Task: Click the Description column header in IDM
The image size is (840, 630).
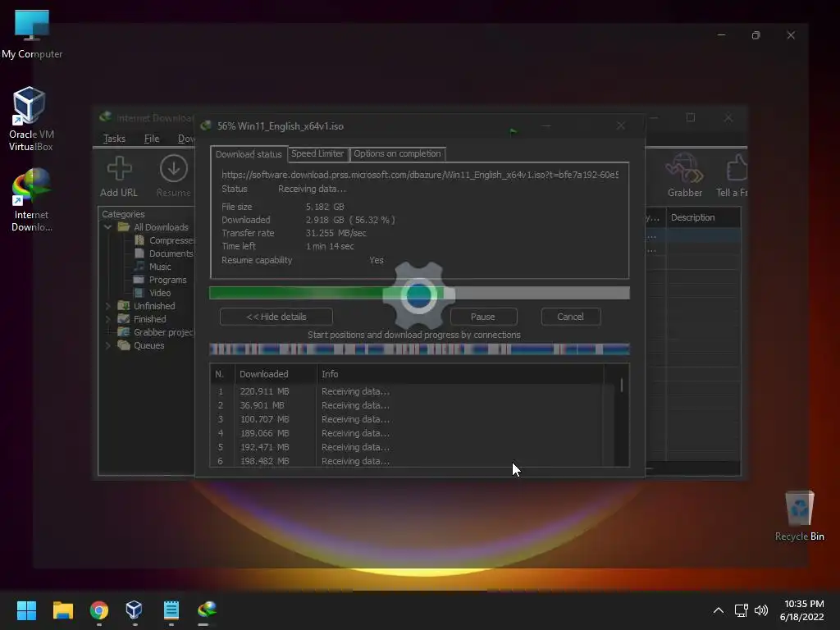Action: 704,217
